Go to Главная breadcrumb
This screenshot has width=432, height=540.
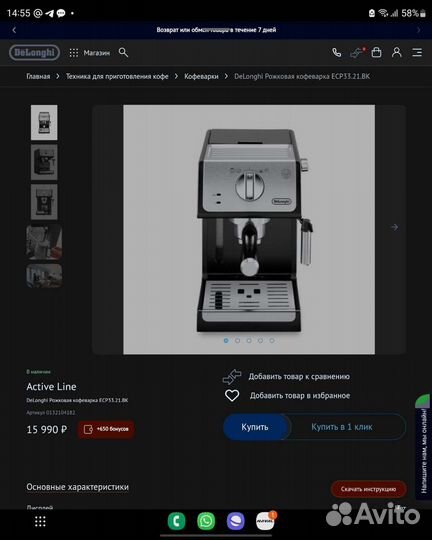pos(38,76)
